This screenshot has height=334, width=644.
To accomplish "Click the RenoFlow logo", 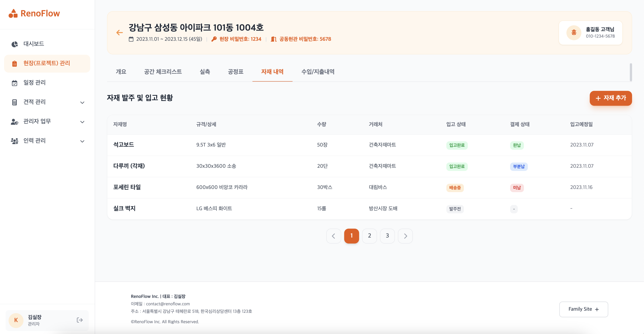I will [34, 13].
